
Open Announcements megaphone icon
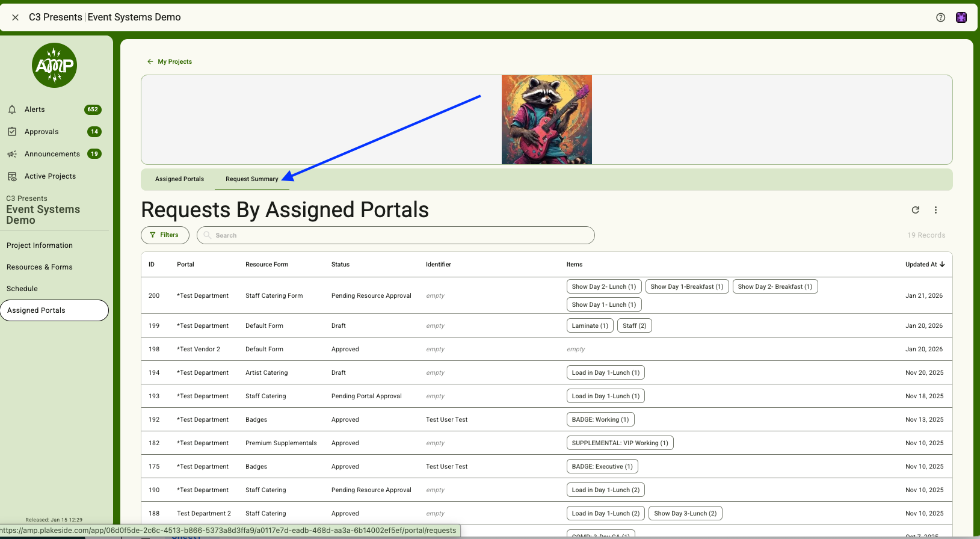(12, 154)
